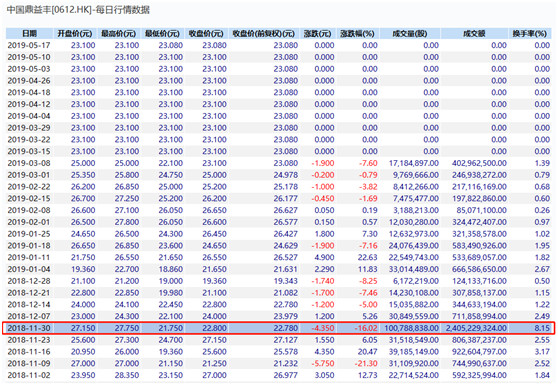
Task: Select the title 中国鼎益丰[0612.HK]-每日行情数据
Action: pyautogui.click(x=78, y=10)
